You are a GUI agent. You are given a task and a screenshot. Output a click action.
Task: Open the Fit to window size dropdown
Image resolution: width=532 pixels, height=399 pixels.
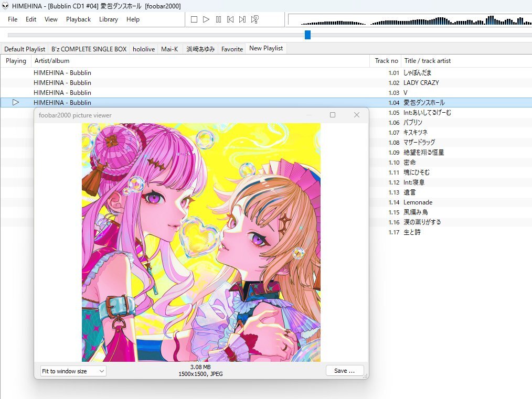pyautogui.click(x=73, y=371)
